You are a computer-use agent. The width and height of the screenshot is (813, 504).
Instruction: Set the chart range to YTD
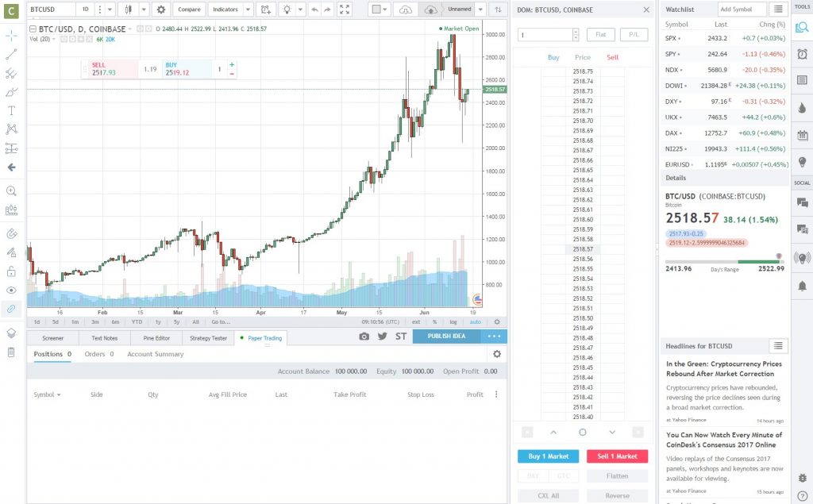[x=137, y=322]
